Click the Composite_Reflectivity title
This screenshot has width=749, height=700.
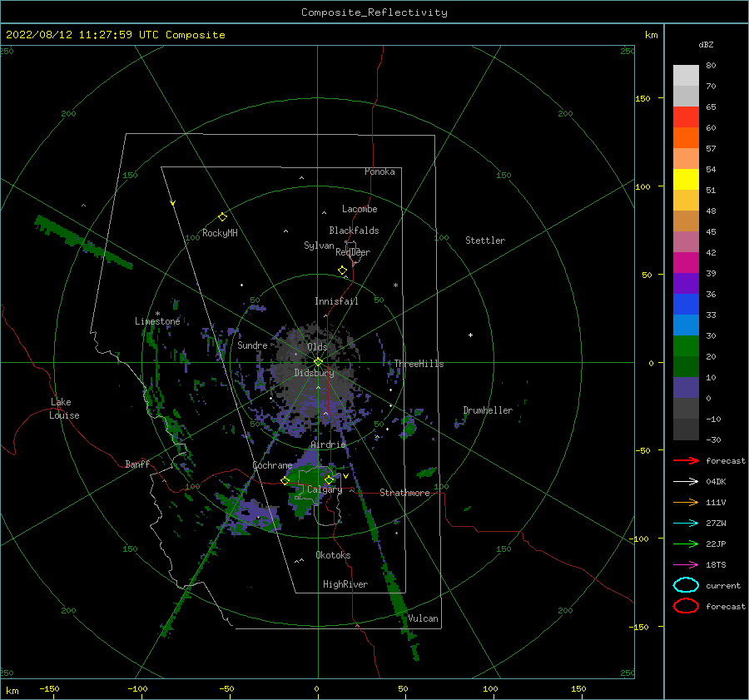tap(374, 12)
